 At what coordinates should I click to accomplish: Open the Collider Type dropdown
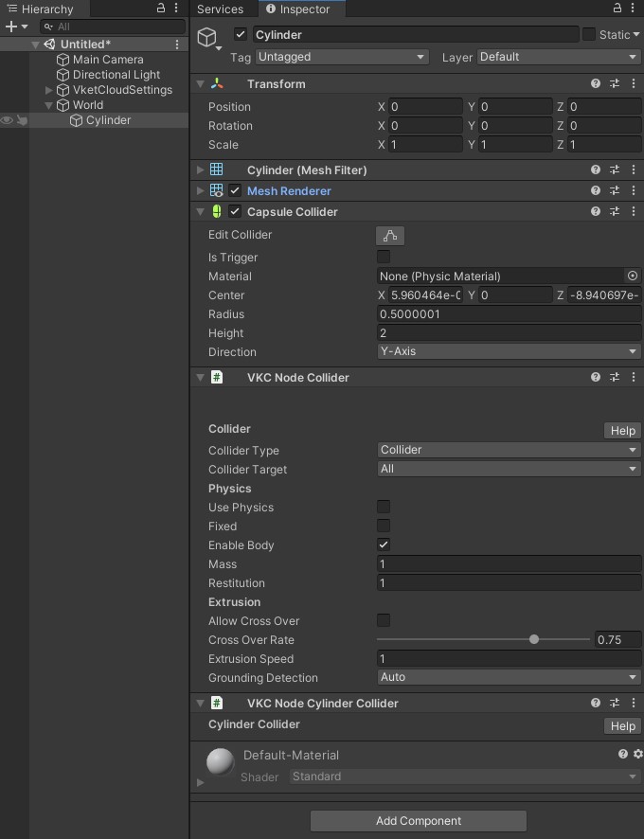(x=509, y=451)
